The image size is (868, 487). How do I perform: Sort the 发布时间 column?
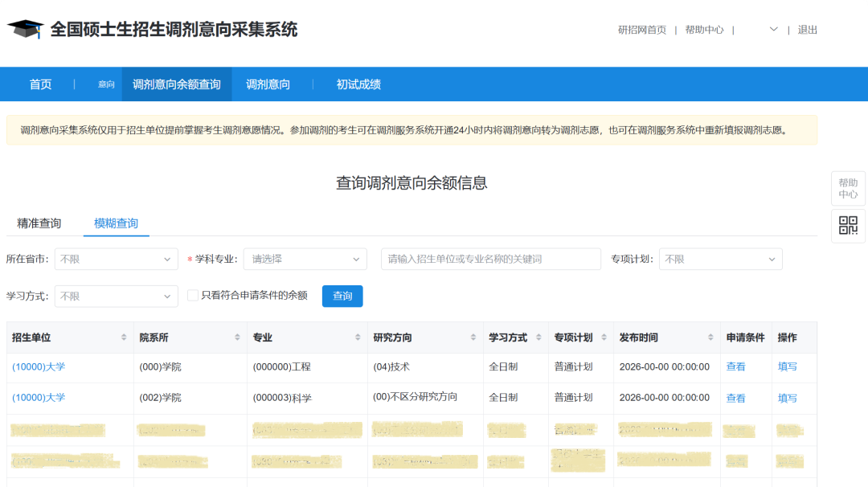(x=710, y=337)
